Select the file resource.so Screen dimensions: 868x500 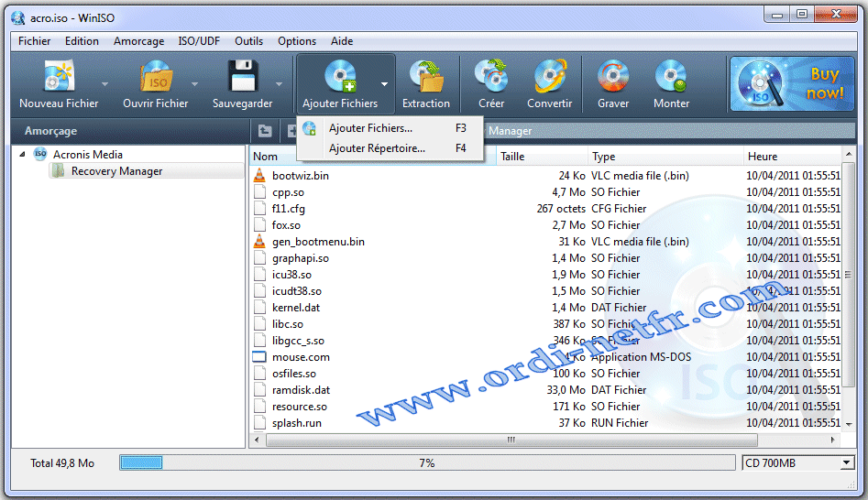click(x=300, y=407)
